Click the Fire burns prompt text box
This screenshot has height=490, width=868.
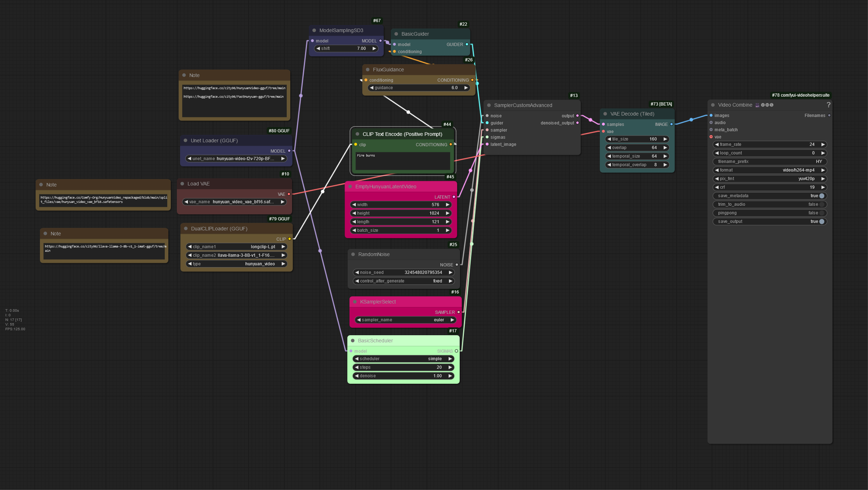click(x=403, y=161)
